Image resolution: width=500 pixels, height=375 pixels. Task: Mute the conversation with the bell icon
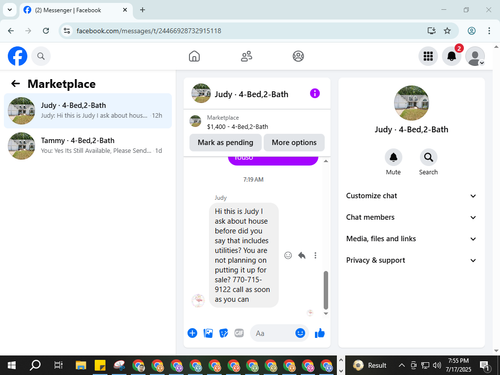point(393,157)
